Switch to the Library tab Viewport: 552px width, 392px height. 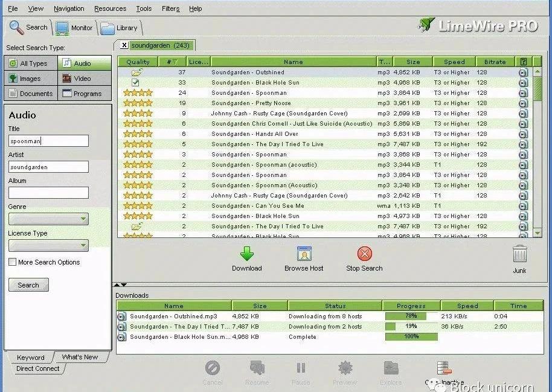[x=120, y=28]
